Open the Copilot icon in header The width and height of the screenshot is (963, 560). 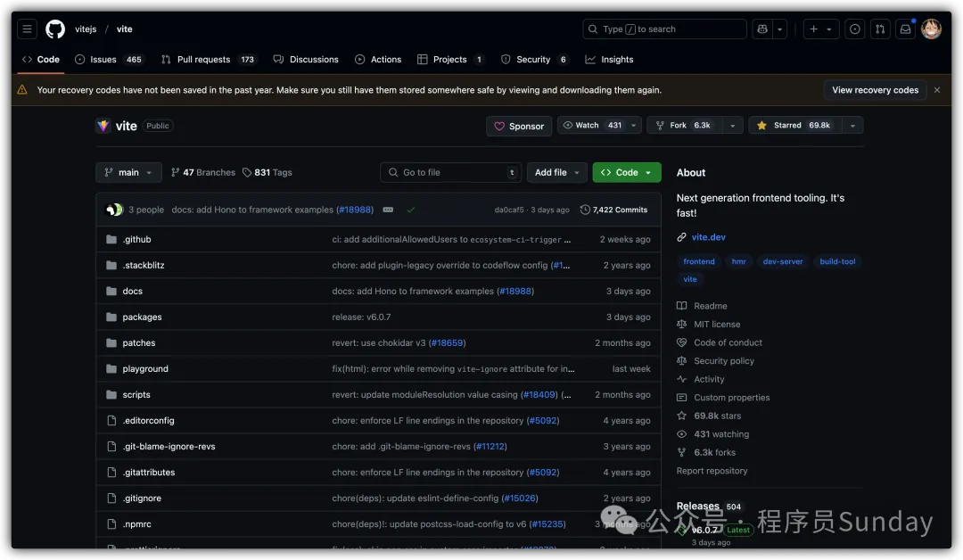[x=761, y=29]
